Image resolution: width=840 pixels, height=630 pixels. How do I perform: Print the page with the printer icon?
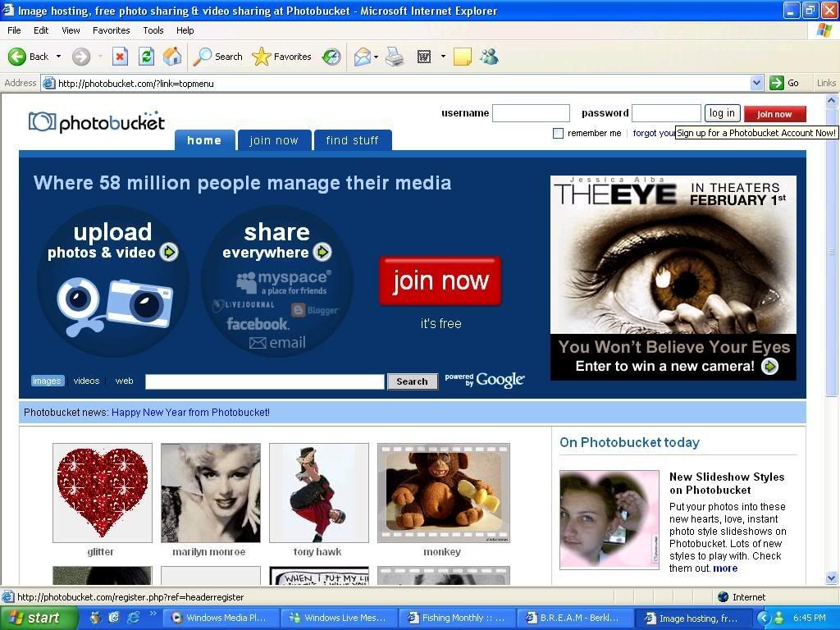click(395, 57)
